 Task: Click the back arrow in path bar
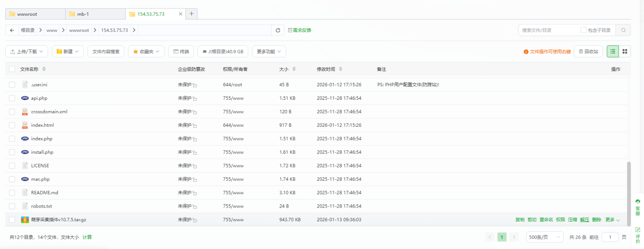(12, 30)
